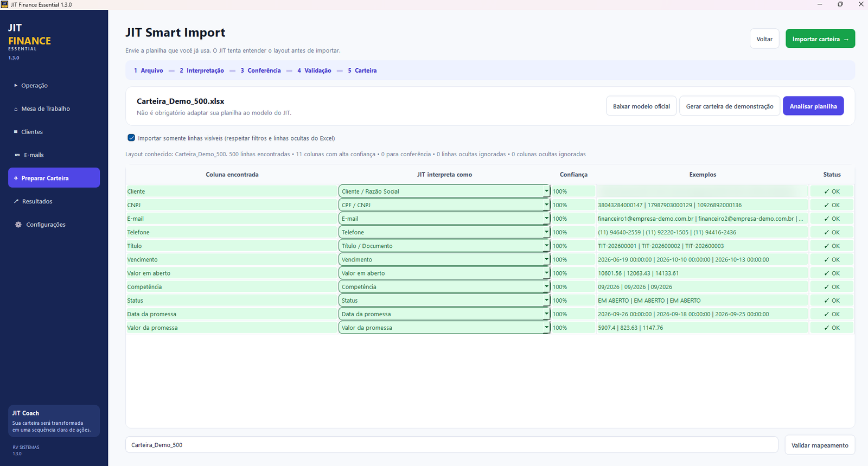868x466 pixels.
Task: Select Preparar Carteira in the sidebar
Action: pyautogui.click(x=54, y=178)
